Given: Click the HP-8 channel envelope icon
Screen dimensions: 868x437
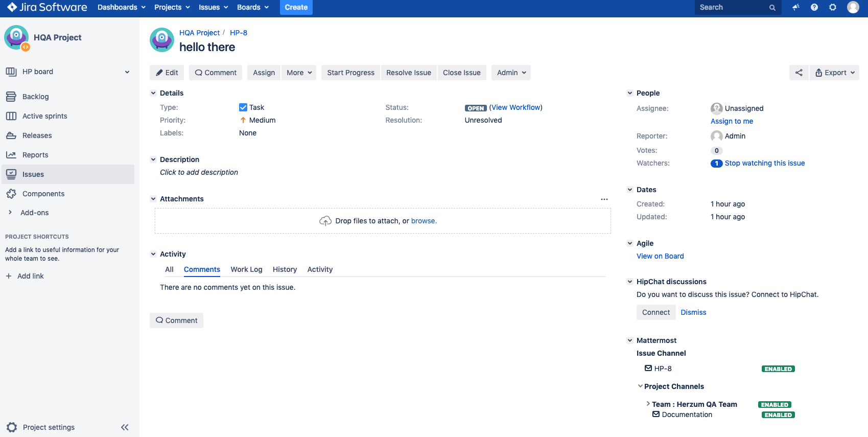Looking at the screenshot, I should 648,368.
